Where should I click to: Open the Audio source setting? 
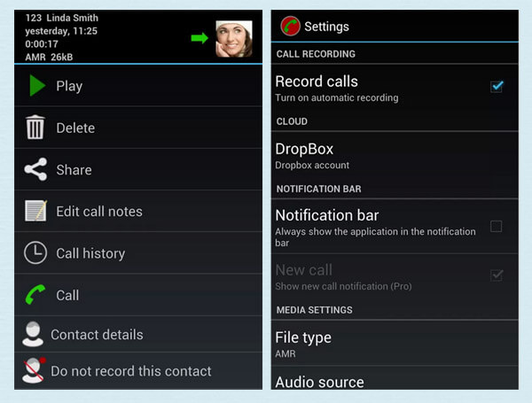click(x=390, y=382)
